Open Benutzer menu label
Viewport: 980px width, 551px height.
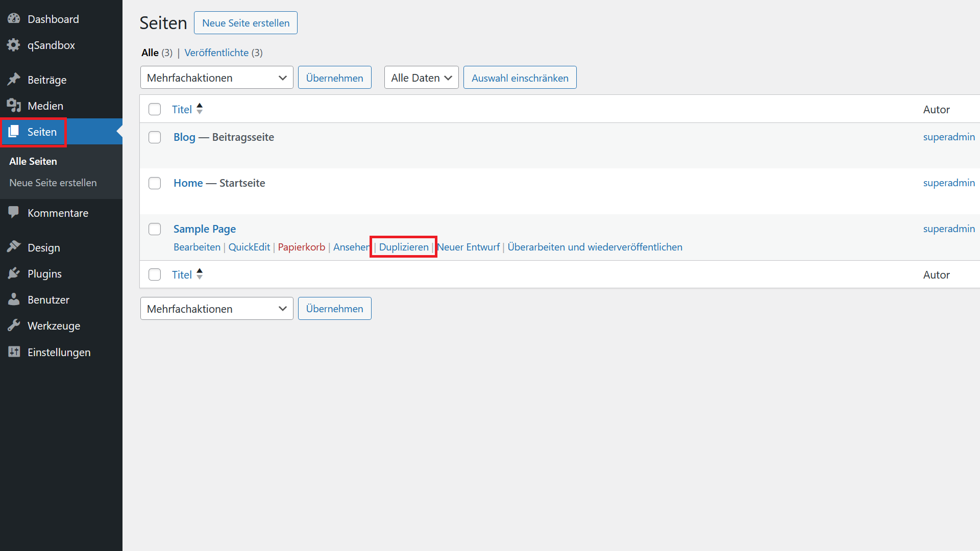click(x=48, y=299)
